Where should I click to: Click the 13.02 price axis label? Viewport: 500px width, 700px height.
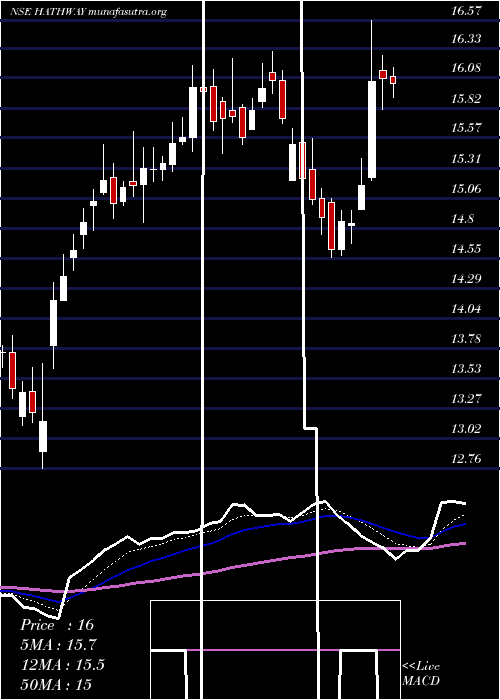point(466,429)
